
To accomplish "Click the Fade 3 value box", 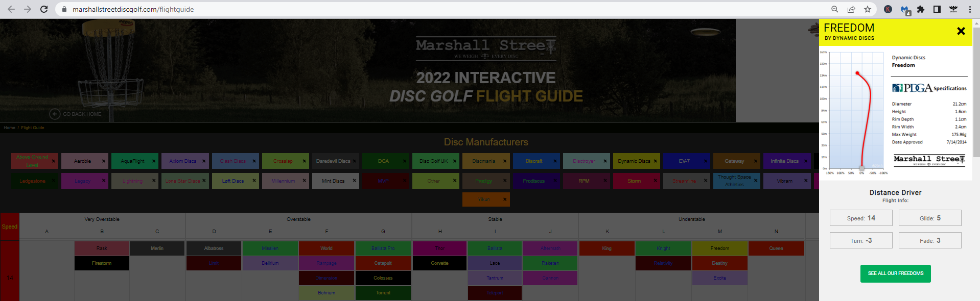I will tap(930, 240).
